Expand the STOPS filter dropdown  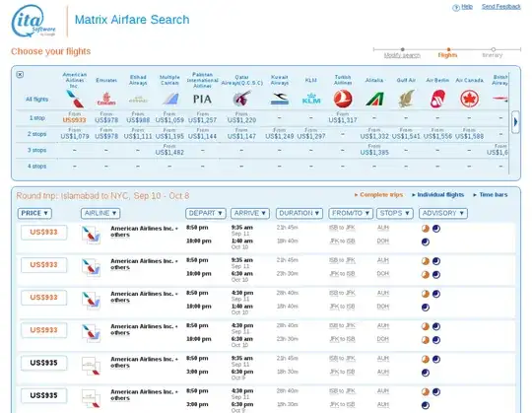[395, 213]
